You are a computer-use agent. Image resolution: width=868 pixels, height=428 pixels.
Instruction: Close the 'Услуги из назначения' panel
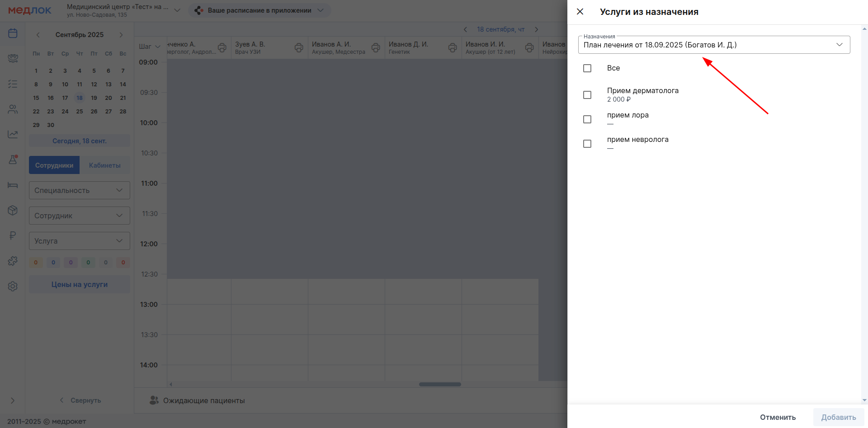coord(580,12)
